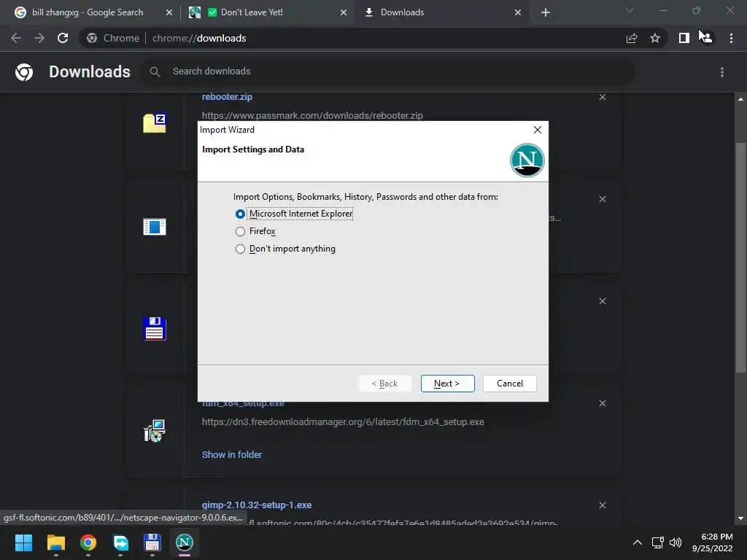
Task: Toggle Chrome side panel
Action: (x=684, y=38)
